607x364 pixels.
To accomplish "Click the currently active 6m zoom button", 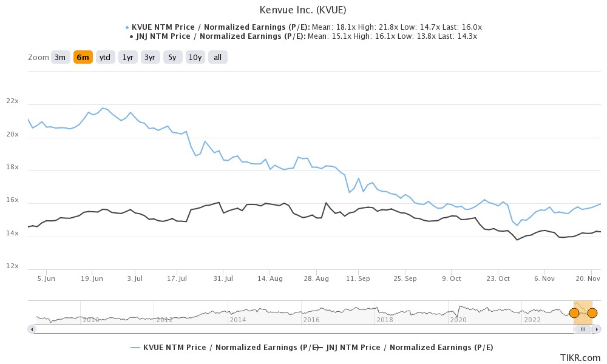I will tap(83, 56).
